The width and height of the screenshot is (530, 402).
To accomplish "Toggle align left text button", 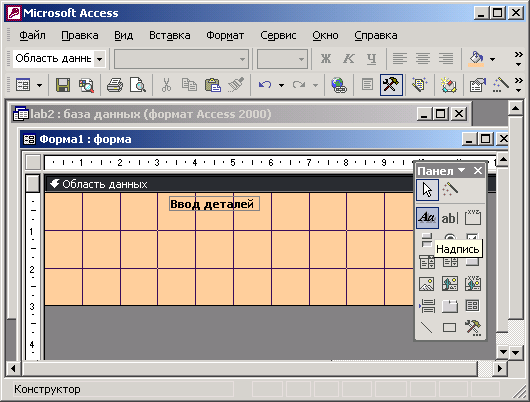I will click(x=400, y=59).
